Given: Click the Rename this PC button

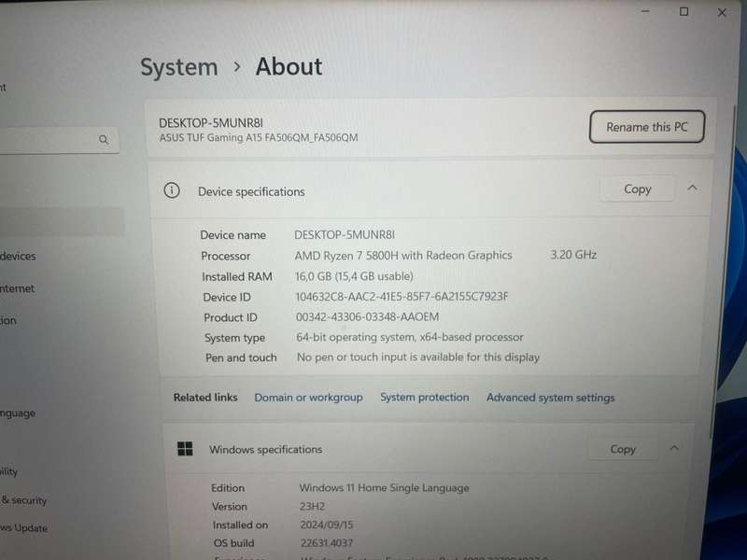Looking at the screenshot, I should pos(646,127).
